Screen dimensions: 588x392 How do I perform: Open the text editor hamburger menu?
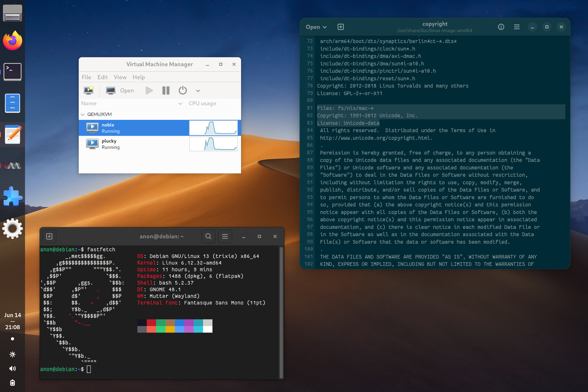point(517,27)
